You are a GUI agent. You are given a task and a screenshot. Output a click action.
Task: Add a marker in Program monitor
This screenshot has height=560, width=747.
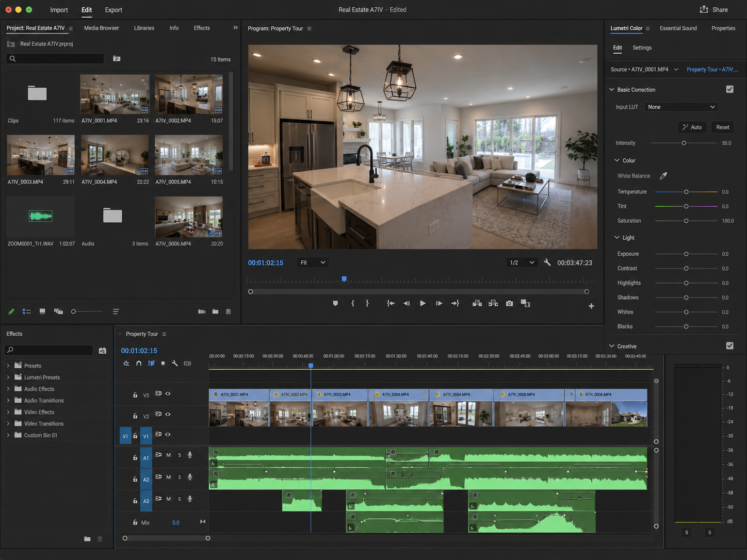(335, 303)
